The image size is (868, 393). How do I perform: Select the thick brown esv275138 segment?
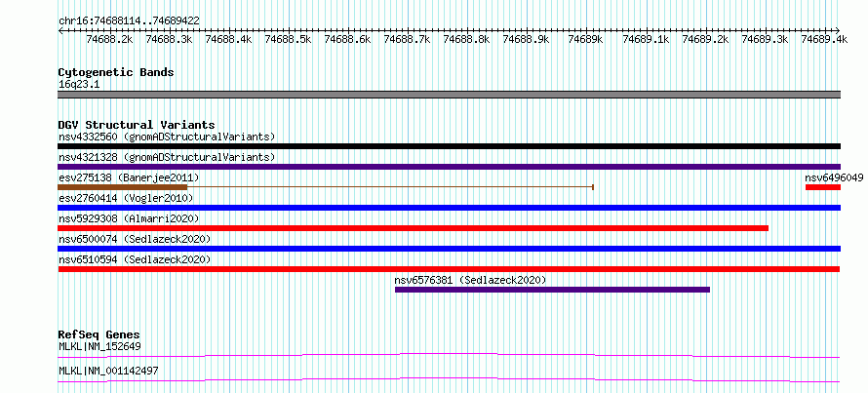click(x=123, y=187)
